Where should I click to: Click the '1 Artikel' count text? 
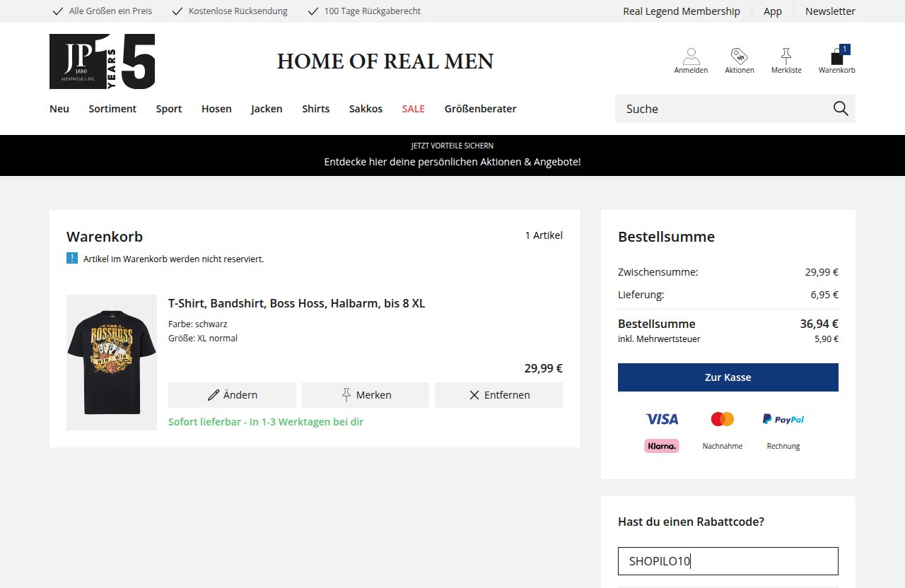pyautogui.click(x=544, y=235)
